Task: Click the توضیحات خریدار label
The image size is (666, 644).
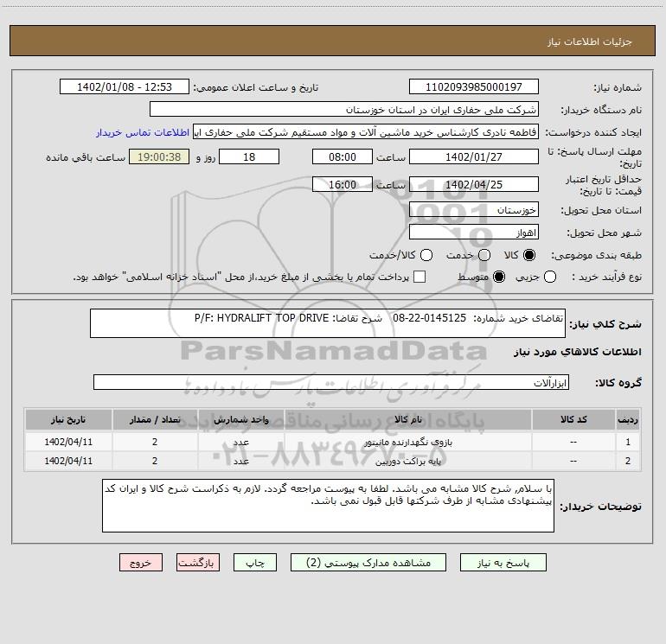Action: 600,507
